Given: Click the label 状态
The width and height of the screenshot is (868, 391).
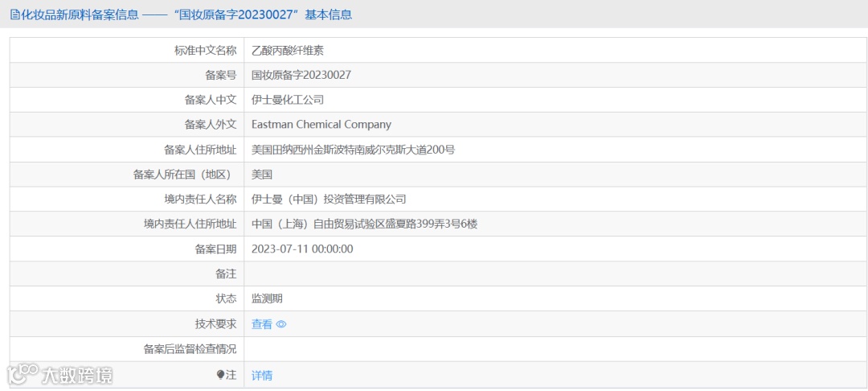Looking at the screenshot, I should tap(226, 298).
